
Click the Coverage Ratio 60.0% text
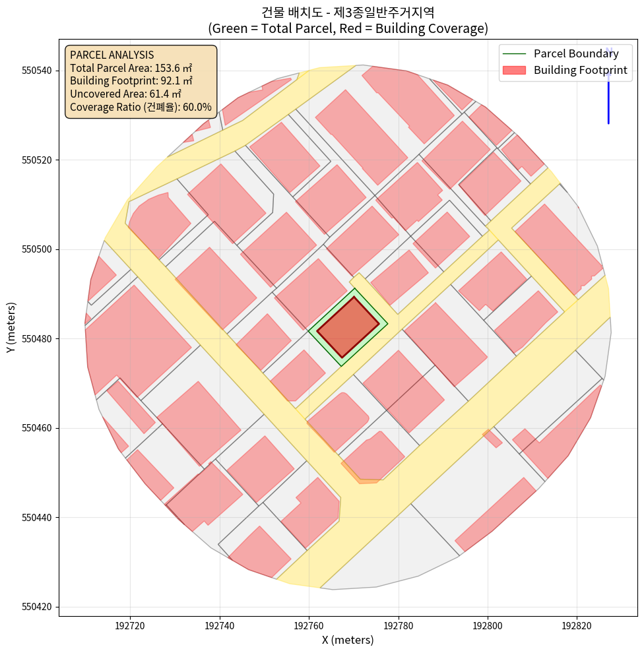pyautogui.click(x=141, y=108)
